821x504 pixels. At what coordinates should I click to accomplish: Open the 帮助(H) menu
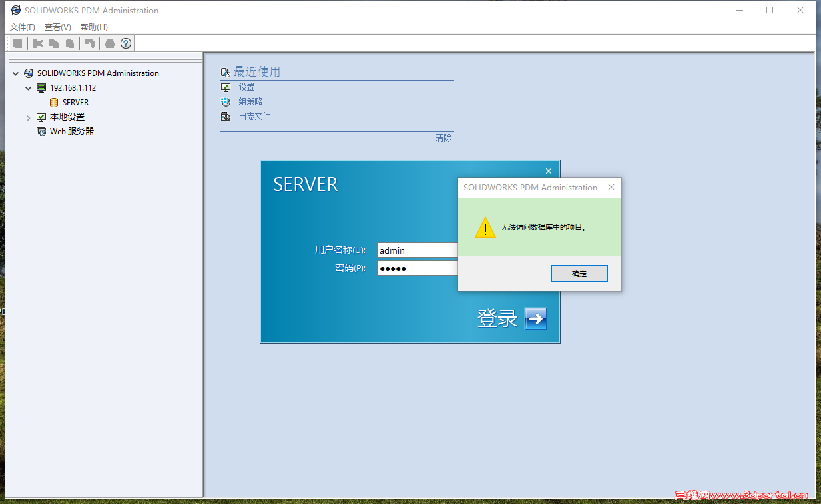(94, 27)
